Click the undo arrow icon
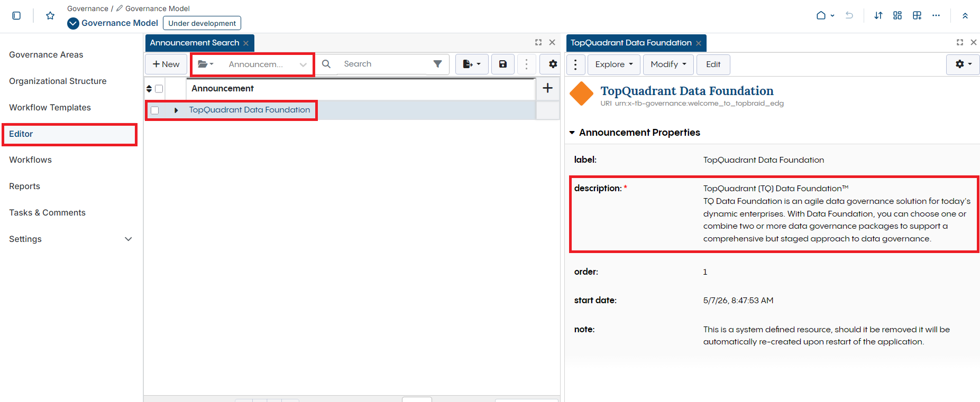 [849, 15]
